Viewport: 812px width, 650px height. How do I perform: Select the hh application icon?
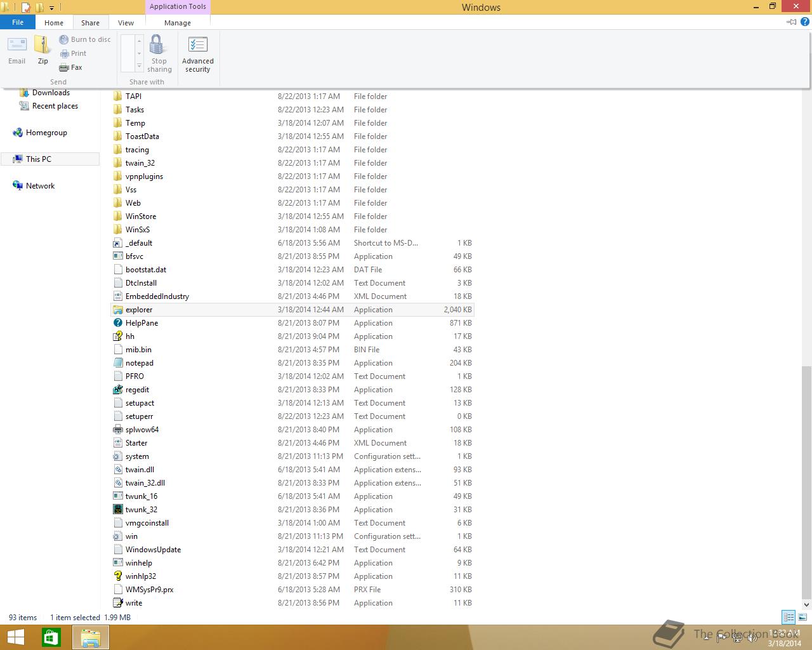pyautogui.click(x=117, y=336)
